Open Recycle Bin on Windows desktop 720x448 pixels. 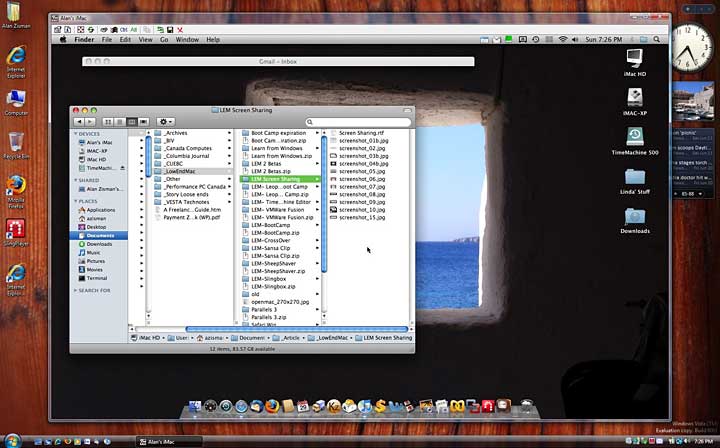tap(16, 146)
